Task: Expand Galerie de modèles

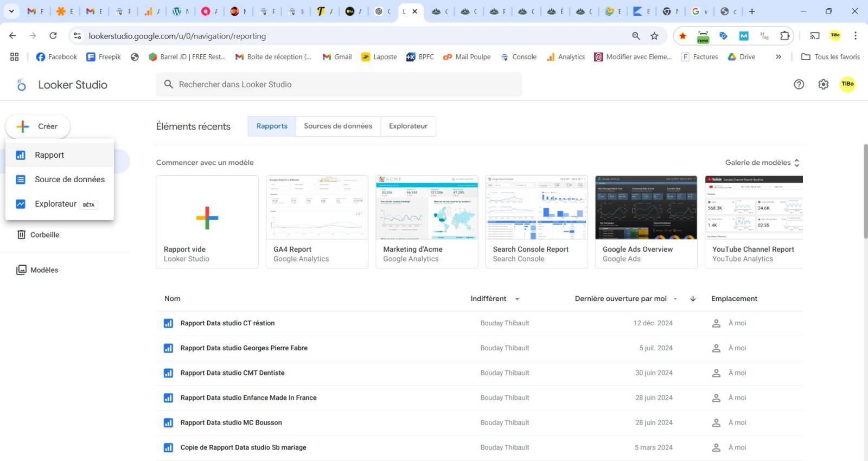Action: [762, 163]
